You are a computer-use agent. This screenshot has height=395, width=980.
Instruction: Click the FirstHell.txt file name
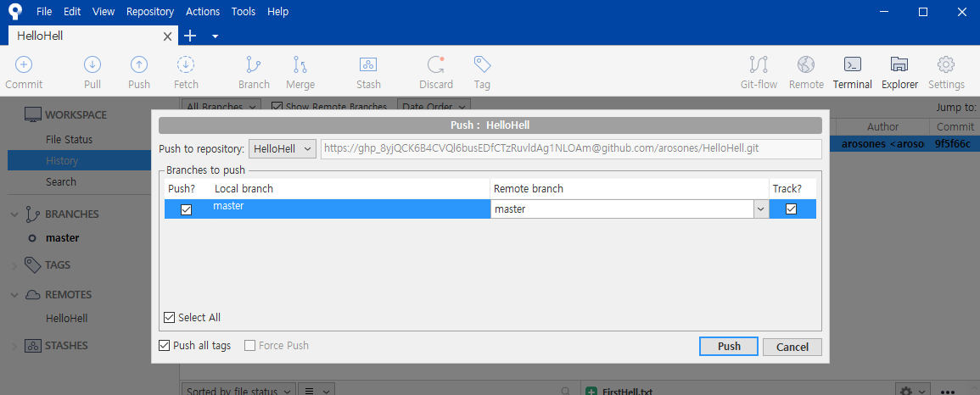pyautogui.click(x=628, y=392)
